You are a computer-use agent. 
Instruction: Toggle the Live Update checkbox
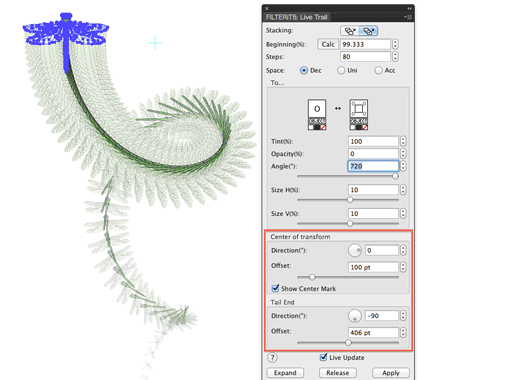tap(323, 357)
